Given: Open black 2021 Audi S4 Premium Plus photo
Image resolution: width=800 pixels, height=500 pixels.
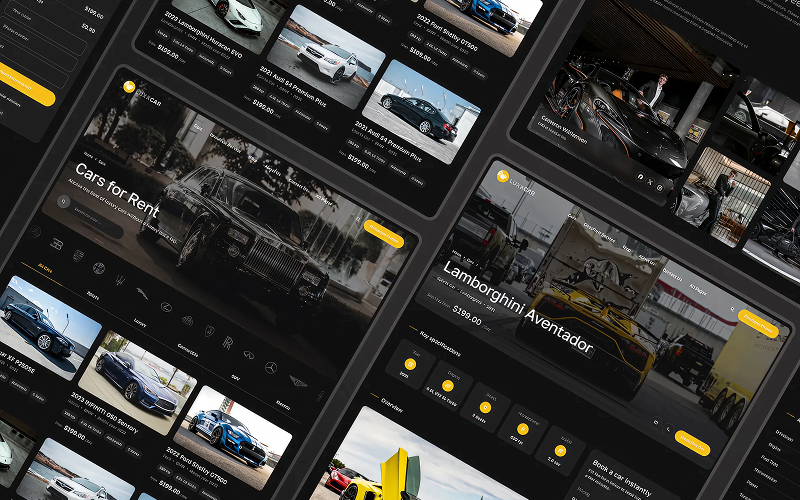Looking at the screenshot, I should pos(421,112).
